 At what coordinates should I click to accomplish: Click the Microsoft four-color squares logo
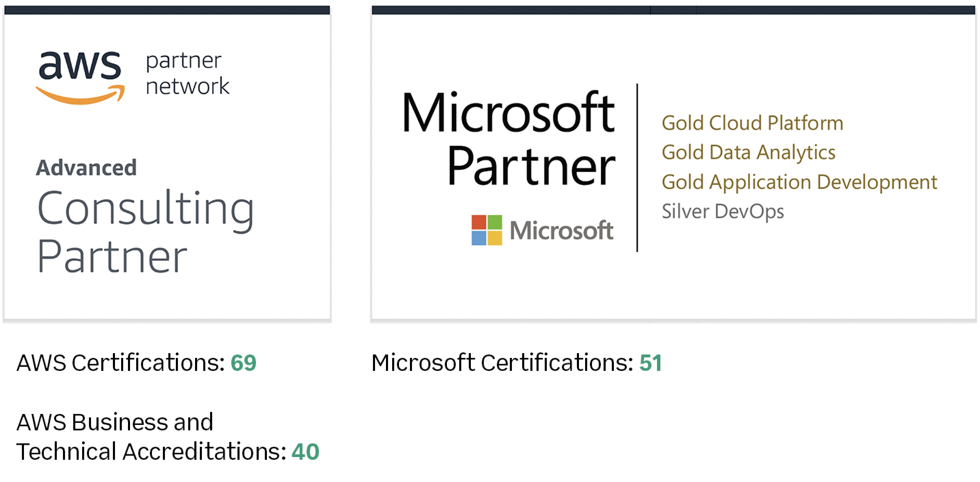[x=487, y=230]
